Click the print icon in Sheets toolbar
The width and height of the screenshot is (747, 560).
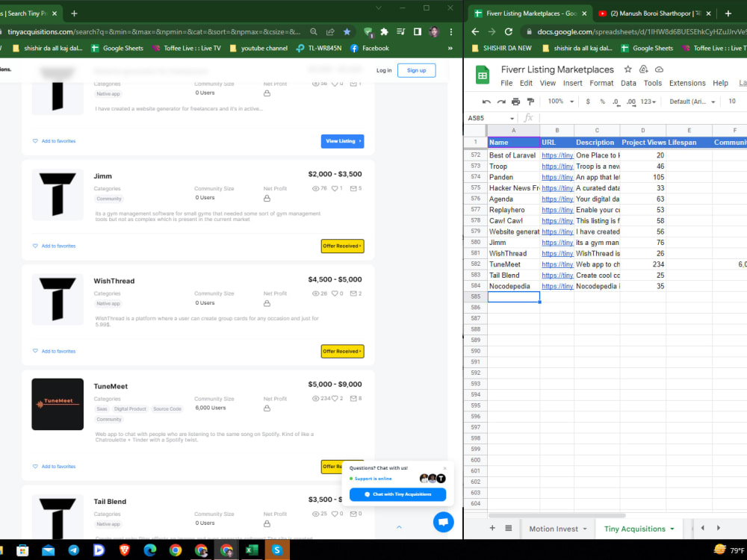pyautogui.click(x=515, y=102)
